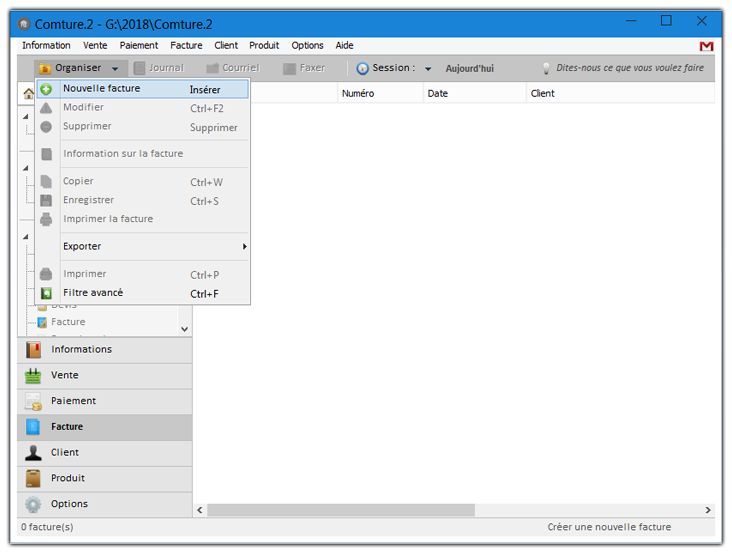Click the Numéro column header
732x554 pixels.
358,93
